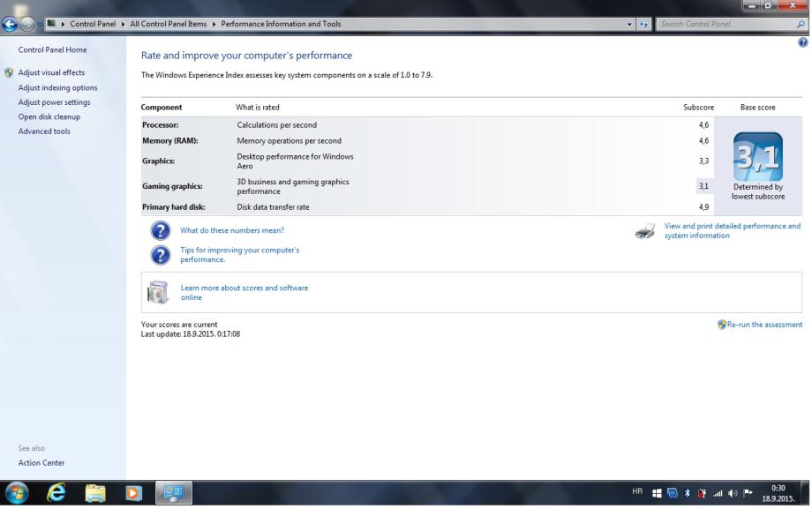Select Control Panel in the breadcrumb path
812x509 pixels.
pos(93,24)
